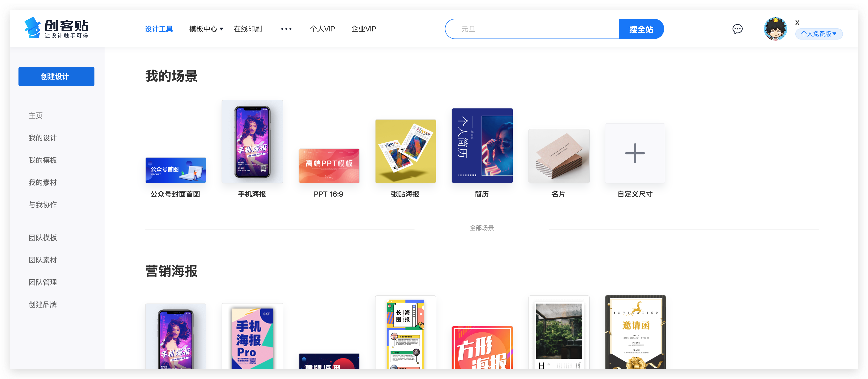The height and width of the screenshot is (379, 868).
Task: Click the blue 创建设计 button
Action: click(x=56, y=77)
